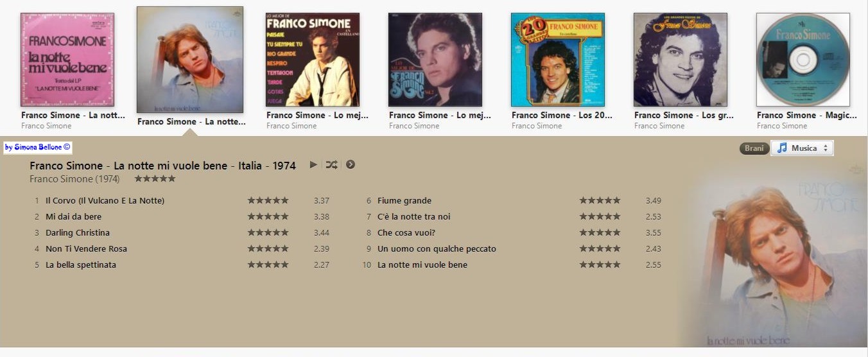This screenshot has width=868, height=357.
Task: Click the music note icon
Action: point(781,148)
